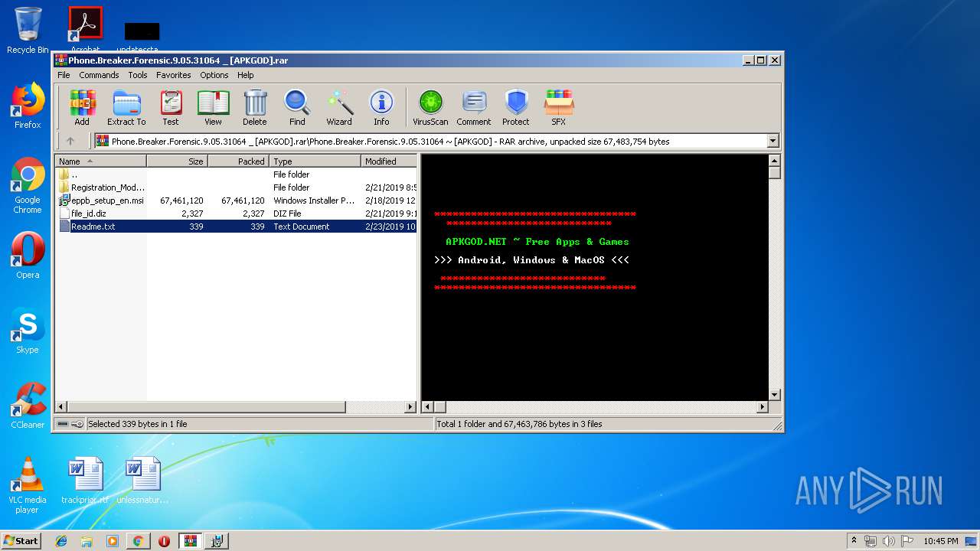This screenshot has height=551, width=980.
Task: Open Internet Explorer from taskbar
Action: (x=61, y=541)
